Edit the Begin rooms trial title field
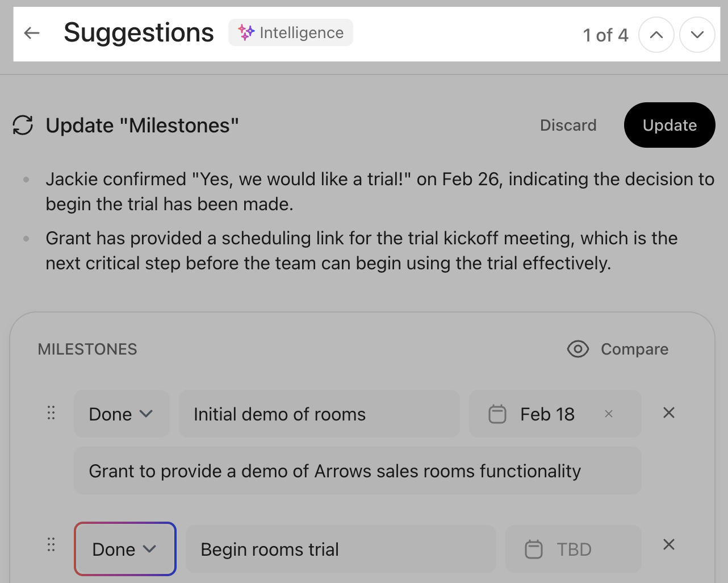The image size is (728, 583). (340, 549)
